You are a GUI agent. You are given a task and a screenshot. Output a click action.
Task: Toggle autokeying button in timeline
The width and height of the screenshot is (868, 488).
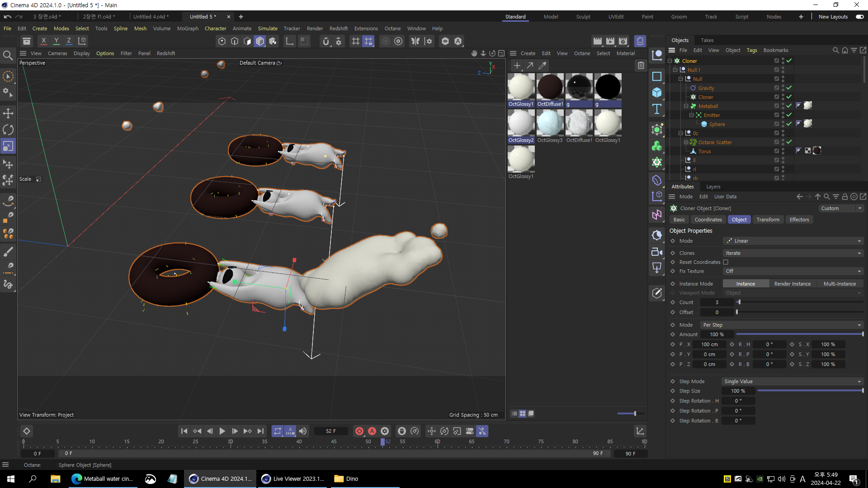point(372,431)
